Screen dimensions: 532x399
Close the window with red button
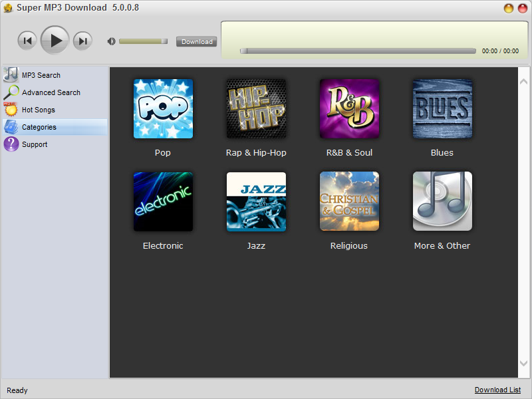(x=523, y=8)
